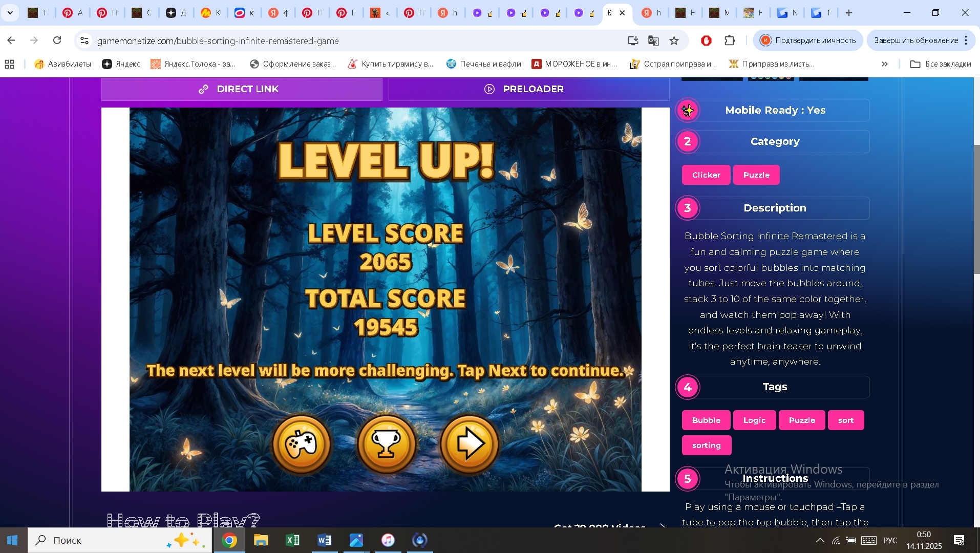Launch Excel from the taskbar
Image resolution: width=980 pixels, height=553 pixels.
[x=293, y=540]
